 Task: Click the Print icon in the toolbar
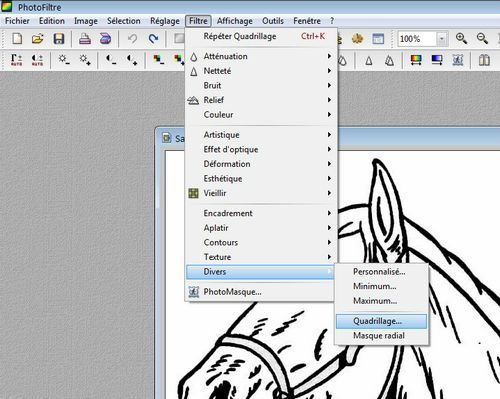[x=85, y=39]
